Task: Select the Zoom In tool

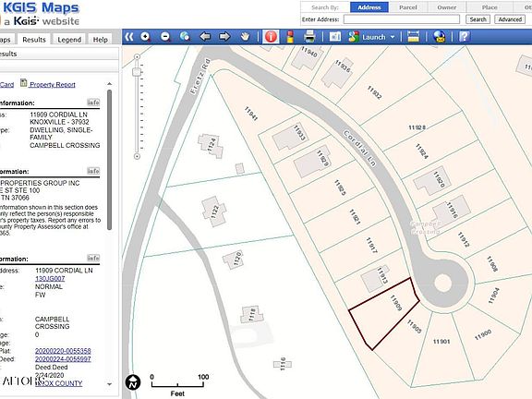Action: click(145, 37)
